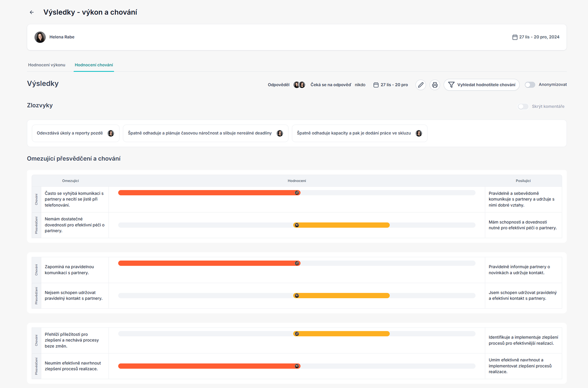Click the 'Špatně odhaduje kapacity' comment chip
The height and width of the screenshot is (388, 588).
tap(354, 133)
